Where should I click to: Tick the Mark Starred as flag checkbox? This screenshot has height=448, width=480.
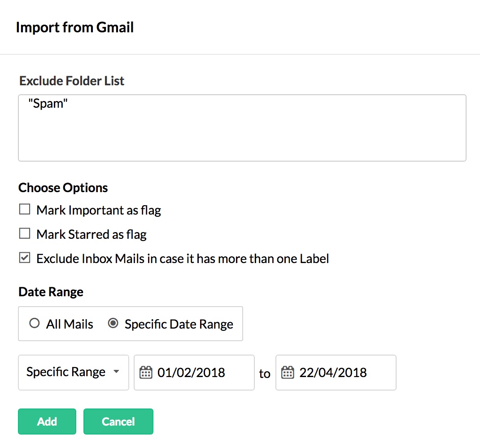(x=25, y=234)
